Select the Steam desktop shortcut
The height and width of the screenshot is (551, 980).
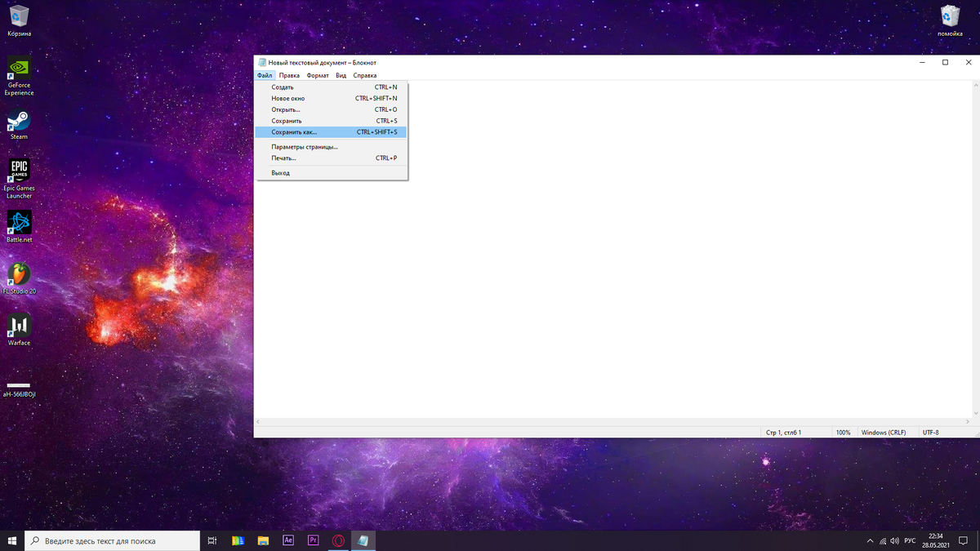19,125
